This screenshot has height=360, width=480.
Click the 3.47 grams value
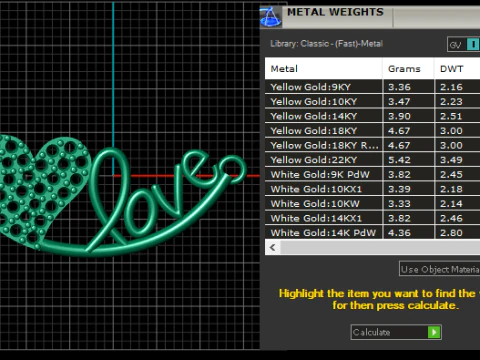[x=399, y=101]
